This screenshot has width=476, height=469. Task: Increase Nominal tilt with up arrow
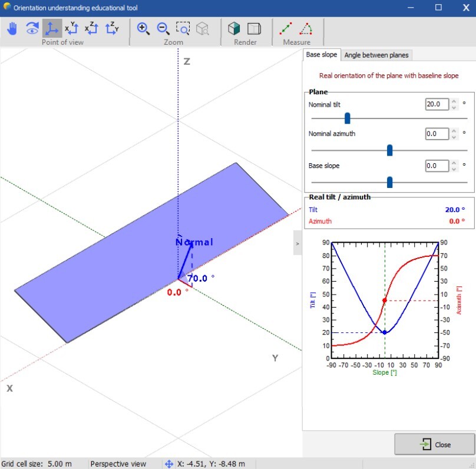(454, 101)
